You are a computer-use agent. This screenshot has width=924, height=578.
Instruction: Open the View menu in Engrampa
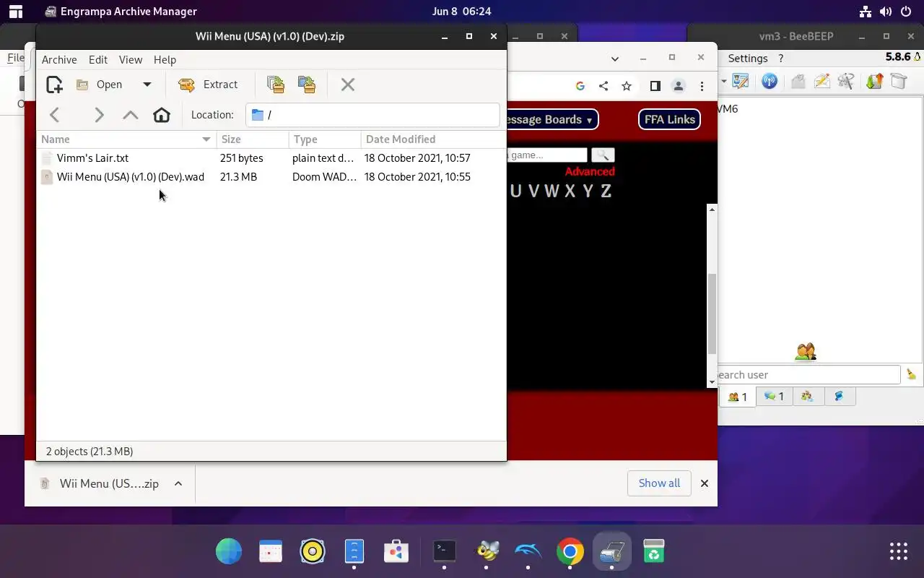[131, 60]
